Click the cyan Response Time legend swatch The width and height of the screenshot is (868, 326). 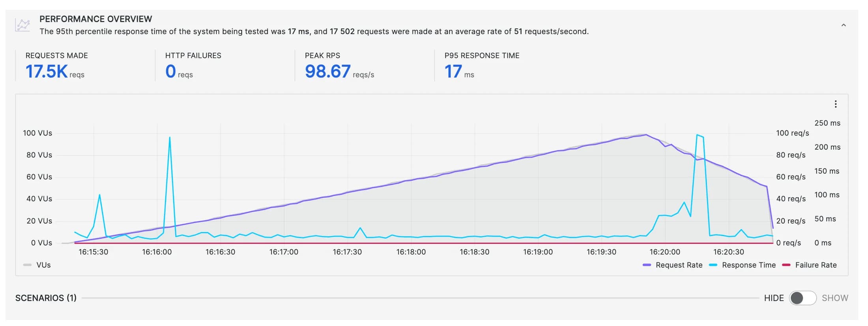(713, 265)
